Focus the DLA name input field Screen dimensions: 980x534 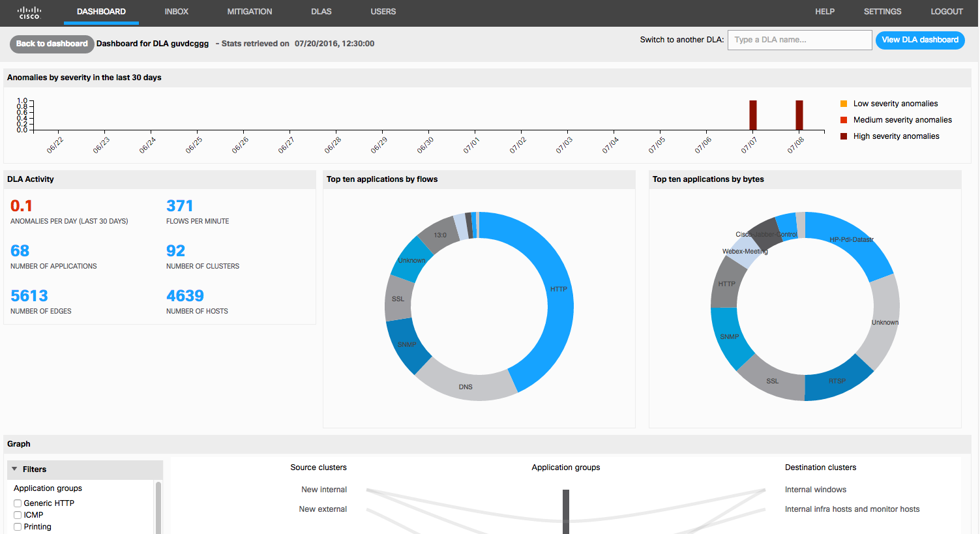pyautogui.click(x=799, y=40)
